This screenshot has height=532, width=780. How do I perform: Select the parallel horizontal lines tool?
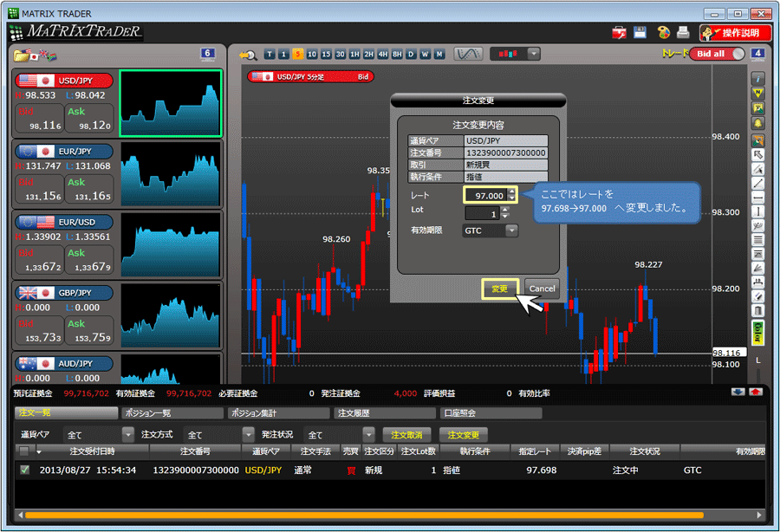pyautogui.click(x=757, y=240)
